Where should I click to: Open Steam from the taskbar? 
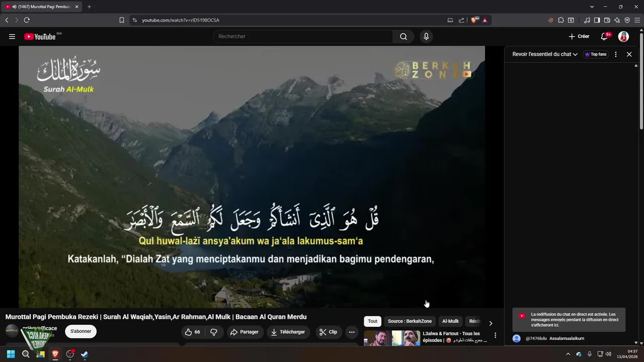[x=85, y=354]
